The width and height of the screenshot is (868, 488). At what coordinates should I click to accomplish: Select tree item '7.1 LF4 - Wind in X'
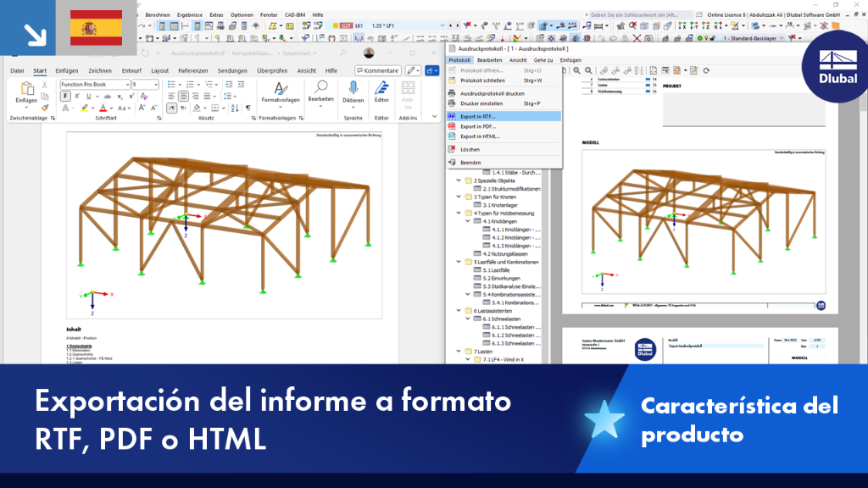503,359
